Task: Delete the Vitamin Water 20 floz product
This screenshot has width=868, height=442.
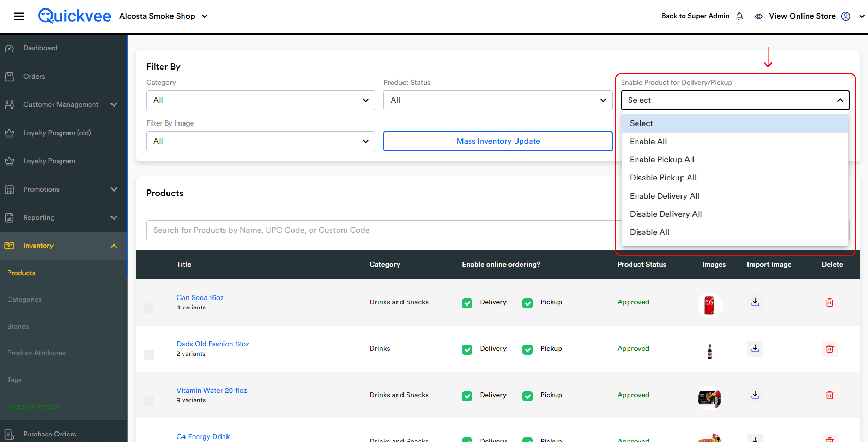Action: [x=830, y=395]
